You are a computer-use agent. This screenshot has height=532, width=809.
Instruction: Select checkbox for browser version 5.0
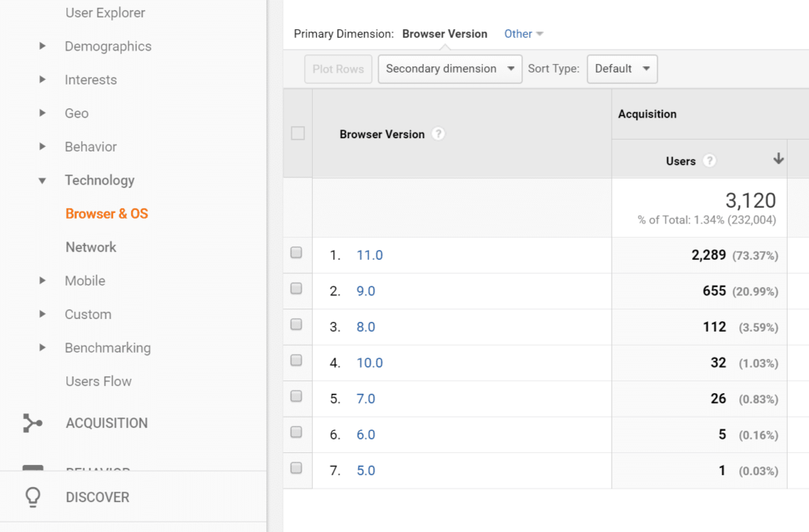(296, 469)
